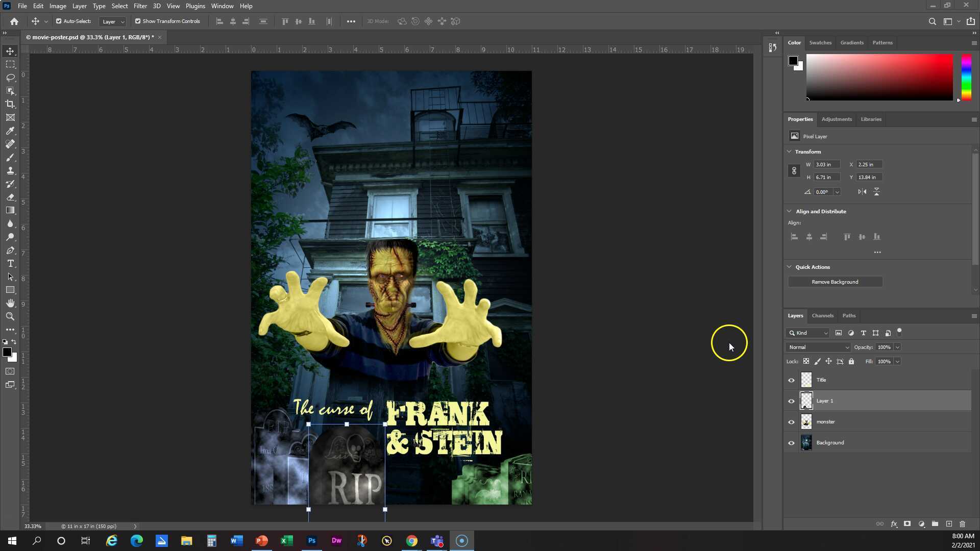The height and width of the screenshot is (551, 980).
Task: Click the flip horizontal button in Properties
Action: click(x=862, y=191)
